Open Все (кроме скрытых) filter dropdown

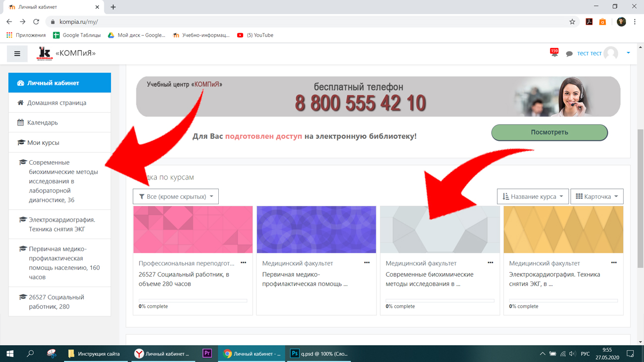coord(176,196)
